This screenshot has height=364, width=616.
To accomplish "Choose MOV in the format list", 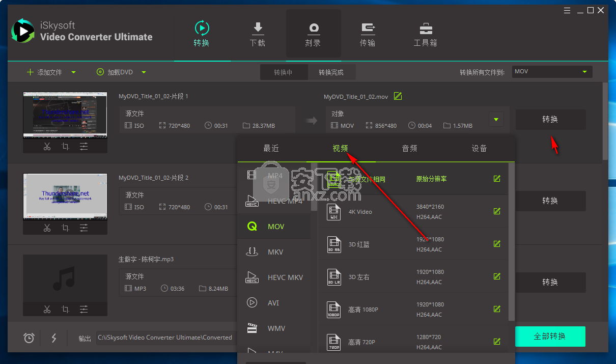I will pos(274,227).
